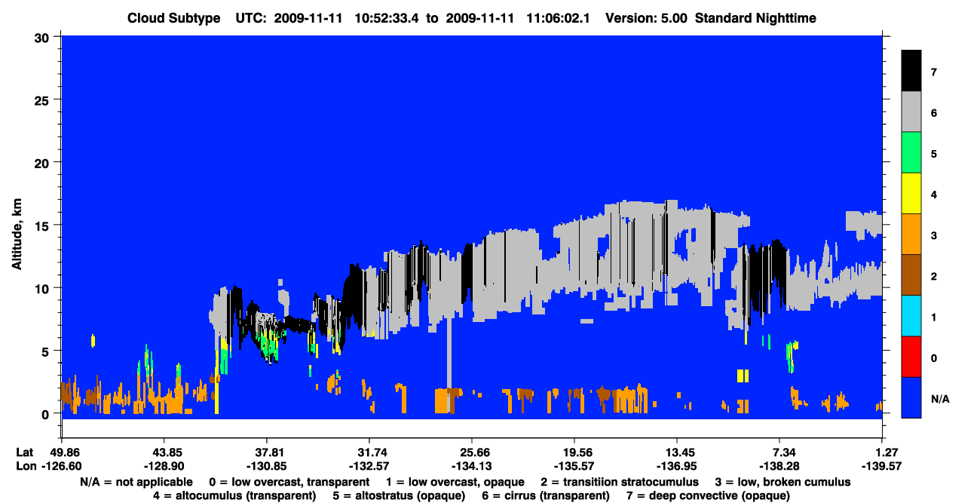This screenshot has width=980, height=503.
Task: Click '2 = transitiion stratocumulus' legend text
Action: [620, 481]
